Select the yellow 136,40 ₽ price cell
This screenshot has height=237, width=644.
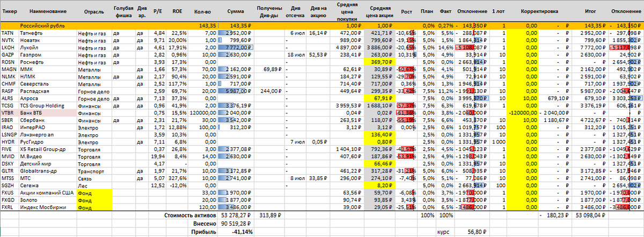(380, 135)
